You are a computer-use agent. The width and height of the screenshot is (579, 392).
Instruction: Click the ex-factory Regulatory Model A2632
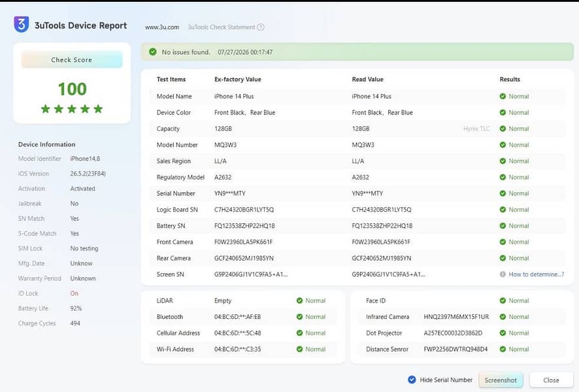[223, 177]
